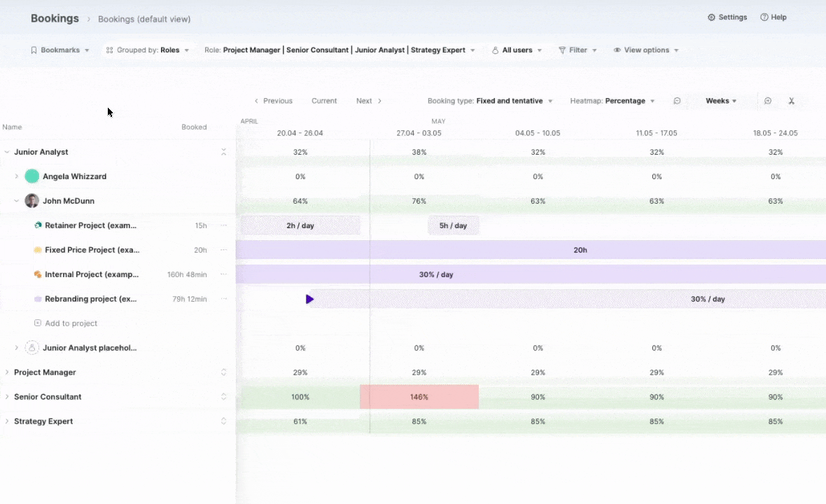Click the Junior Analyst placeholder avatar icon
826x504 pixels.
coord(32,348)
